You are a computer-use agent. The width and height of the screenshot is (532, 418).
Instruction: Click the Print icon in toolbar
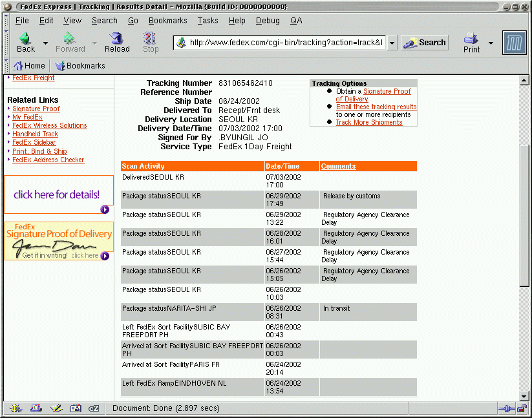(471, 38)
